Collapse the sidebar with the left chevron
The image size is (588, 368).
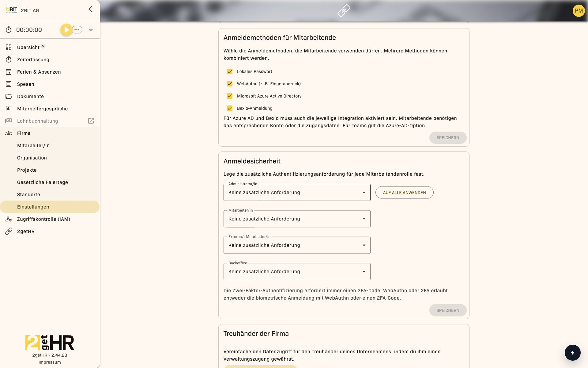tap(90, 9)
